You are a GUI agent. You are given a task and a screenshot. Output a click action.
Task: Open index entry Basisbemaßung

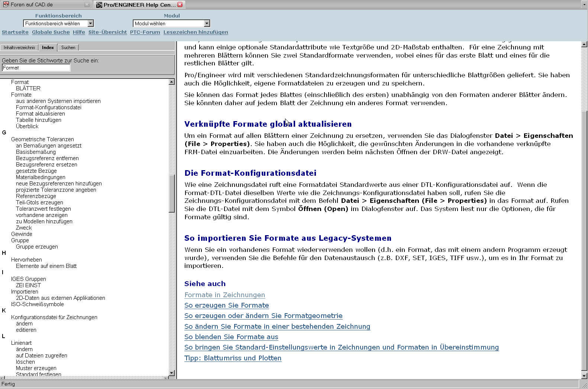coord(36,152)
